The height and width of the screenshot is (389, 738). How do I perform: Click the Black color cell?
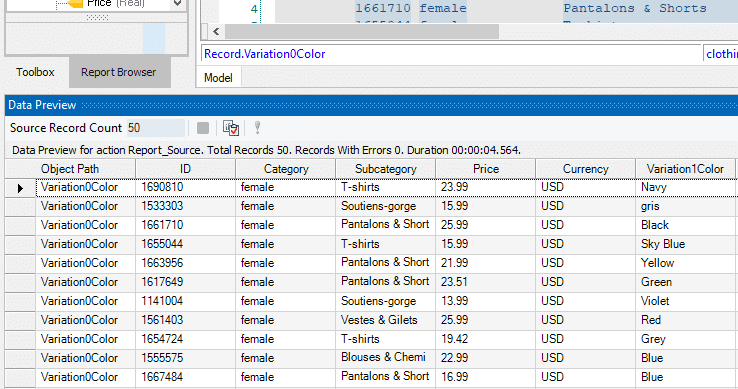tap(685, 225)
